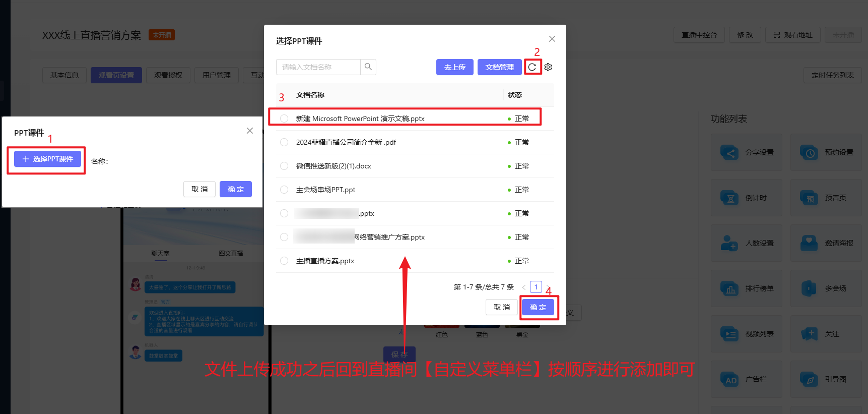Open the 预约设置 clock icon
Viewport: 868px width, 414px height.
point(809,152)
